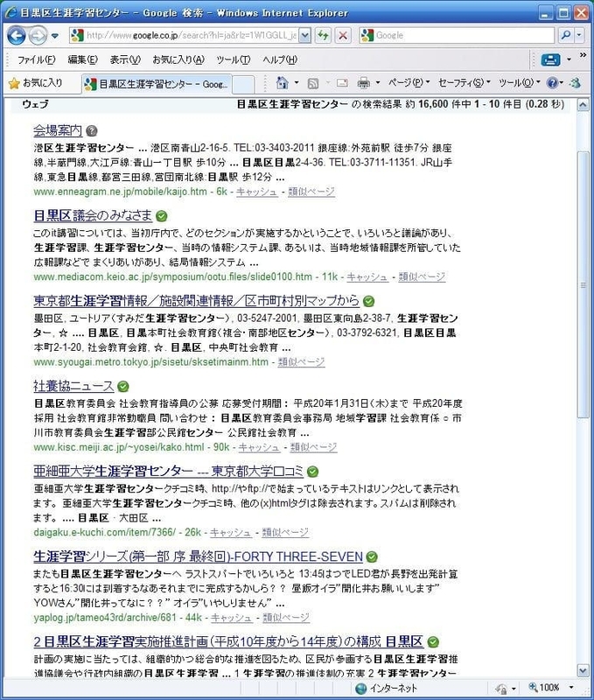Open the 会場案内 search result

pyautogui.click(x=58, y=130)
